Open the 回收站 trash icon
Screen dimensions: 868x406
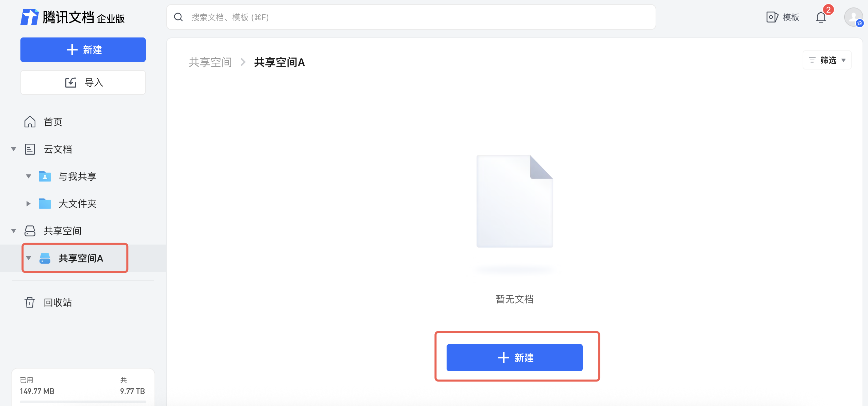click(x=30, y=302)
